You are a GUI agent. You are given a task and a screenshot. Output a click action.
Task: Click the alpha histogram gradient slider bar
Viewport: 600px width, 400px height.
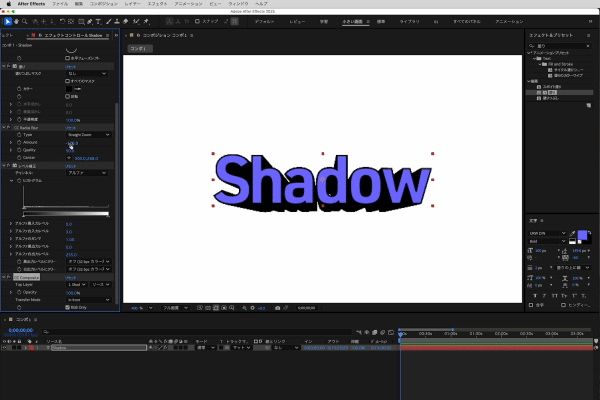click(x=66, y=214)
